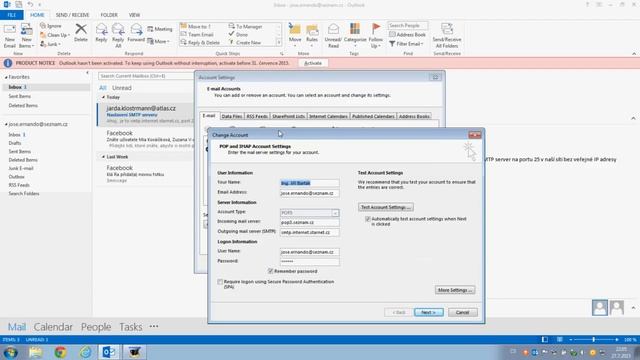Screen dimensions: 640x360
Task: Click the Incoming mail server field
Action: [309, 222]
